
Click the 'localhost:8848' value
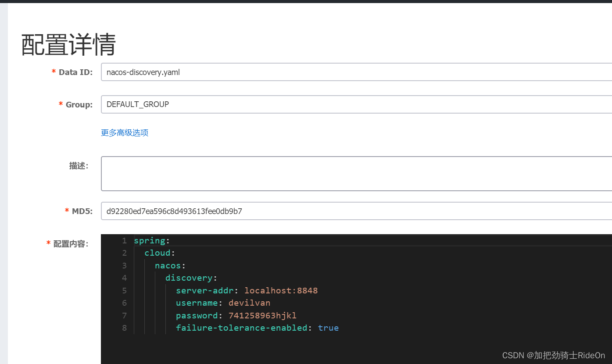281,290
